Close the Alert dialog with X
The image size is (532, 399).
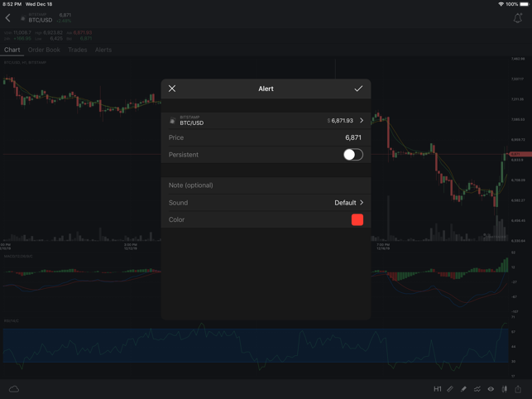click(x=172, y=89)
